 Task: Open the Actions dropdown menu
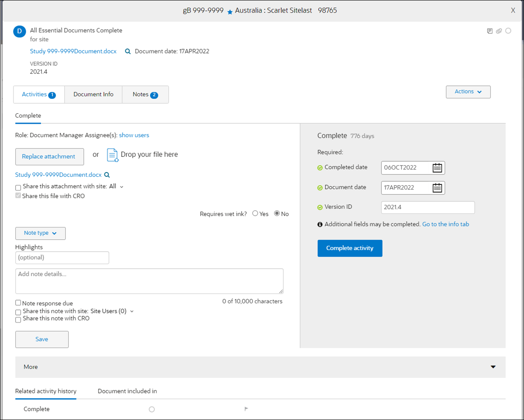[x=468, y=92]
